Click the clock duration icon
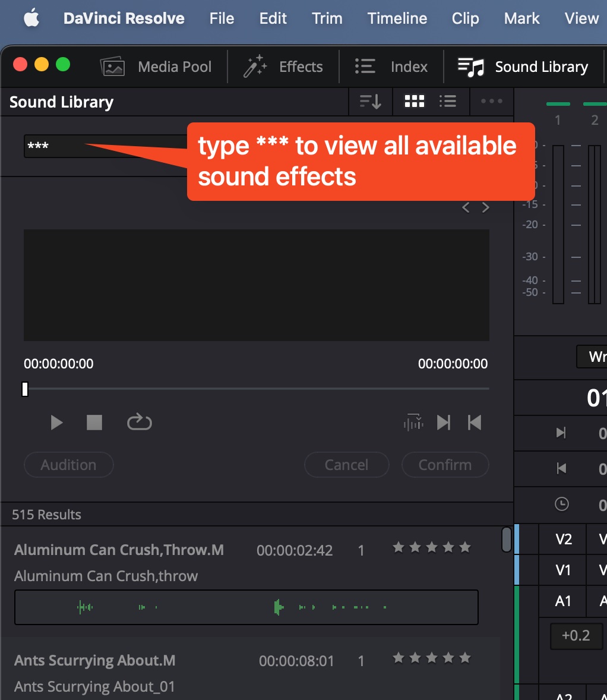Screen dimensions: 607x700 (561, 504)
